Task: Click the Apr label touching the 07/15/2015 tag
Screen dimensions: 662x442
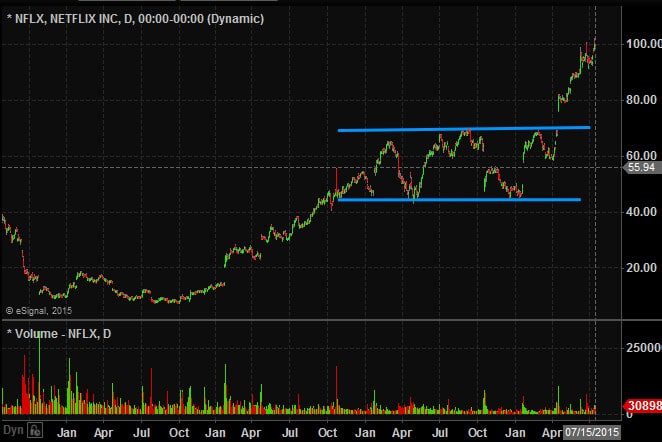Action: pos(552,433)
